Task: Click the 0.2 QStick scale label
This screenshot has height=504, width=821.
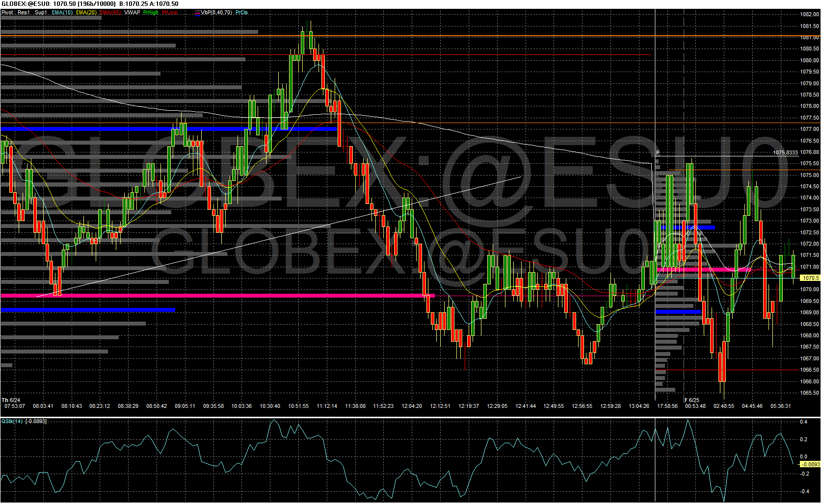Action: tap(804, 439)
